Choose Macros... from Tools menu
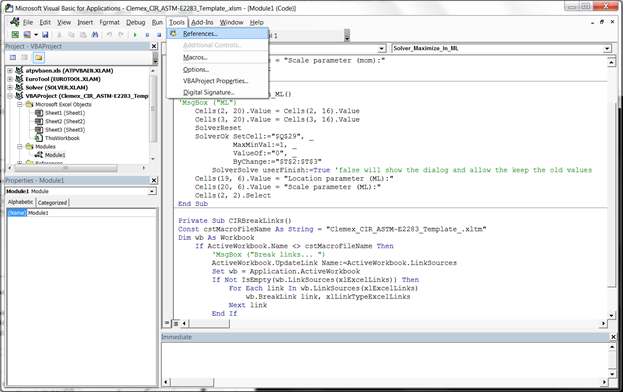This screenshot has width=623, height=392. coord(218,58)
